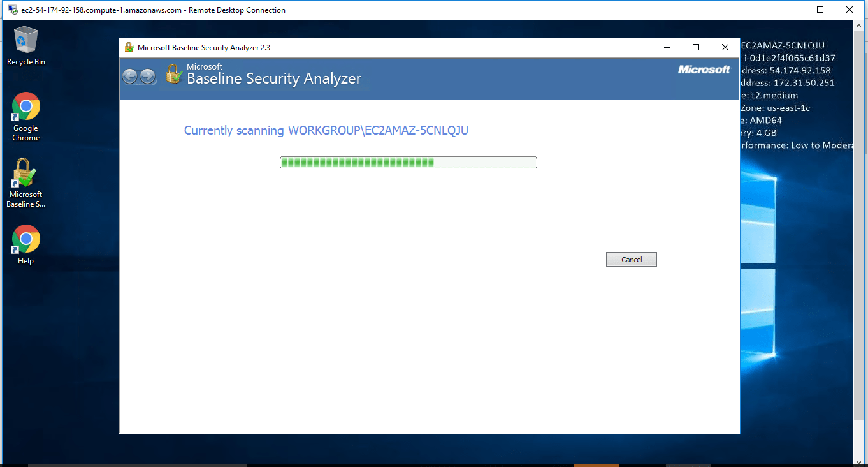Minimize the Baseline Security Analyzer window
Viewport: 868px width, 467px height.
(667, 47)
